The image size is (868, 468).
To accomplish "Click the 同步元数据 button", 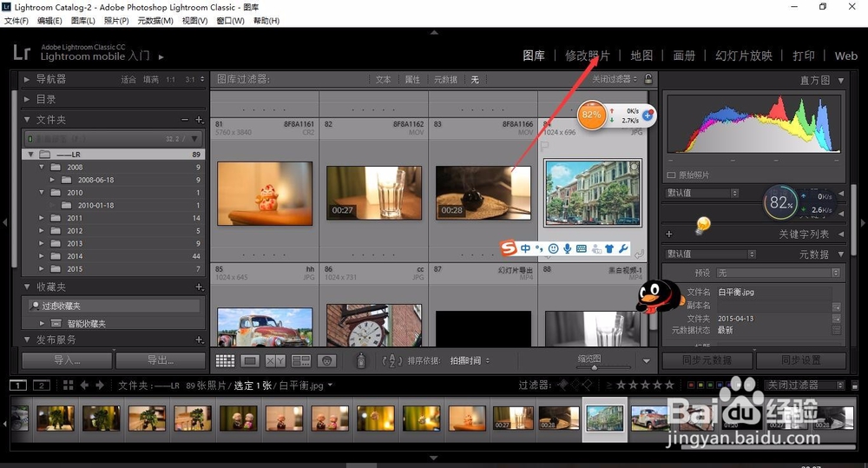I will pyautogui.click(x=707, y=360).
